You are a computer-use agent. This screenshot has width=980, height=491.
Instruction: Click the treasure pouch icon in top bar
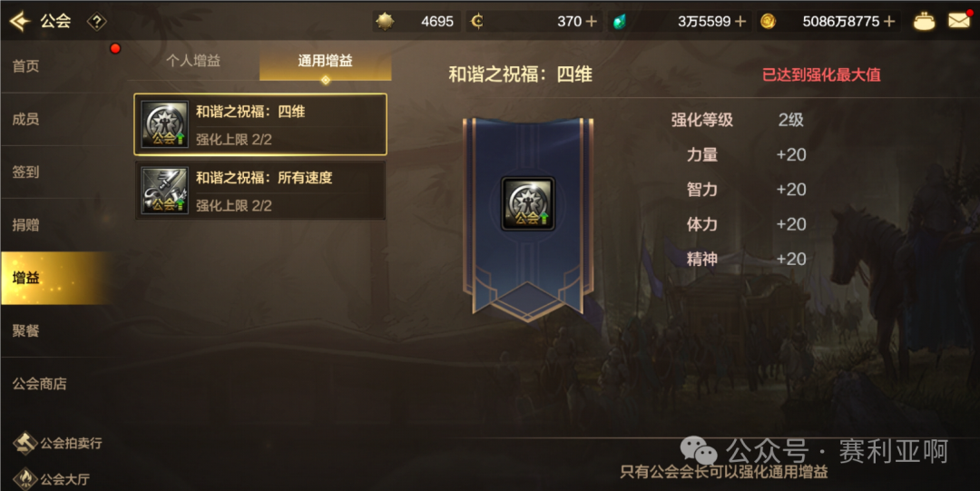point(924,21)
